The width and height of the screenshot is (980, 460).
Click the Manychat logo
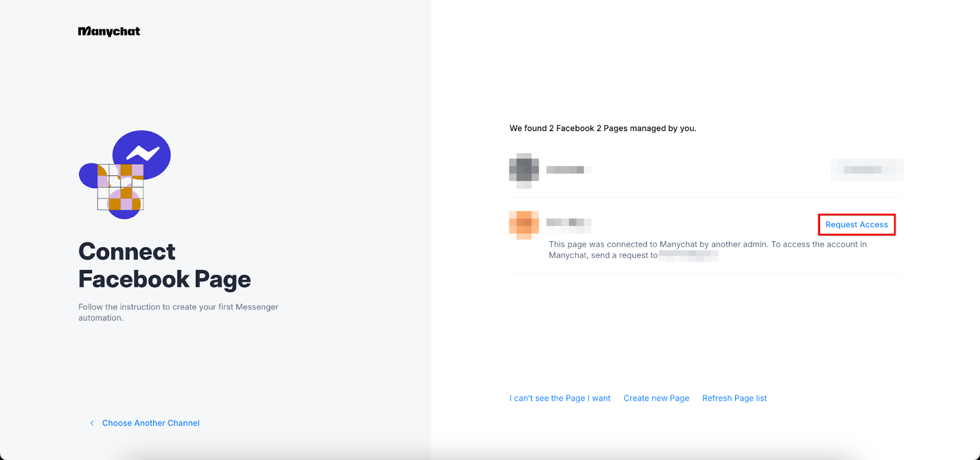tap(109, 31)
